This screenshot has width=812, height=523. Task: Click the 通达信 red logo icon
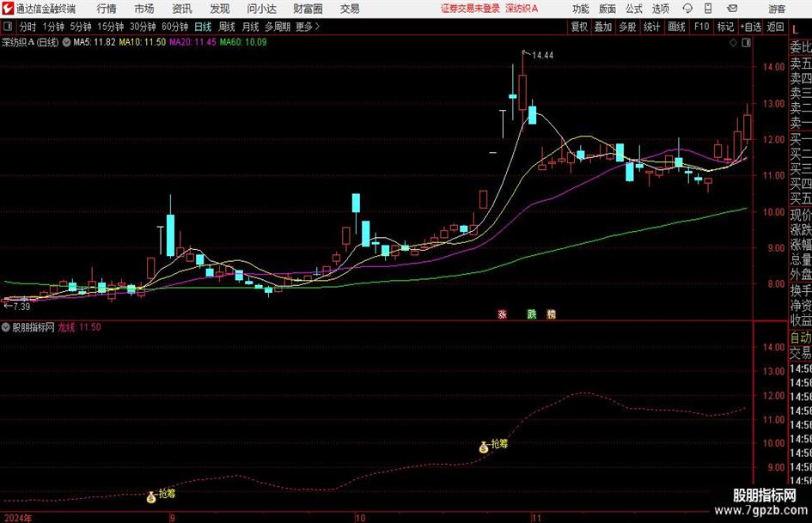point(8,9)
